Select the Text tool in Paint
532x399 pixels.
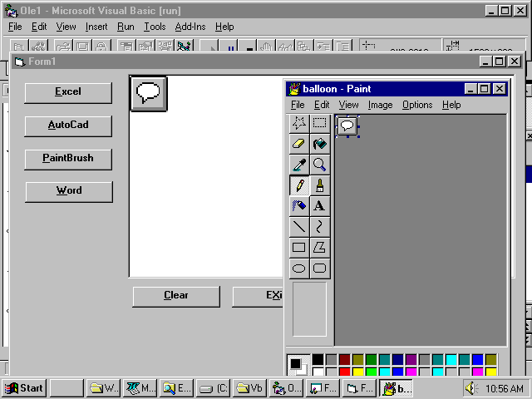tap(319, 205)
